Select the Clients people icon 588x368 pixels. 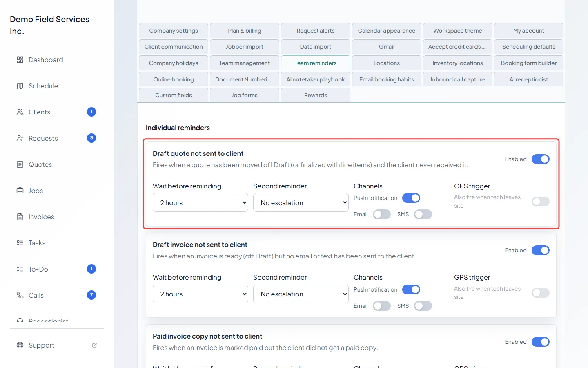pyautogui.click(x=20, y=112)
